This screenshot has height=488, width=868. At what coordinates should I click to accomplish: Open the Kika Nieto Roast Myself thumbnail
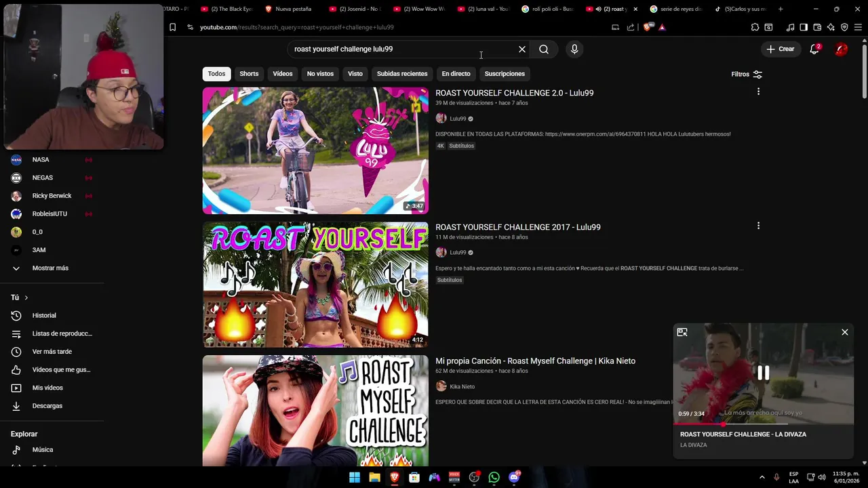pyautogui.click(x=315, y=411)
